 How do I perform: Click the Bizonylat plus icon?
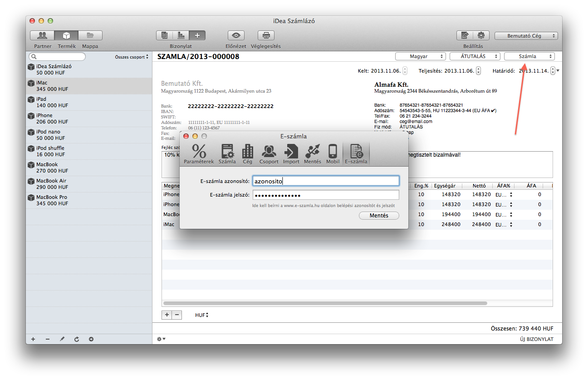tap(197, 35)
